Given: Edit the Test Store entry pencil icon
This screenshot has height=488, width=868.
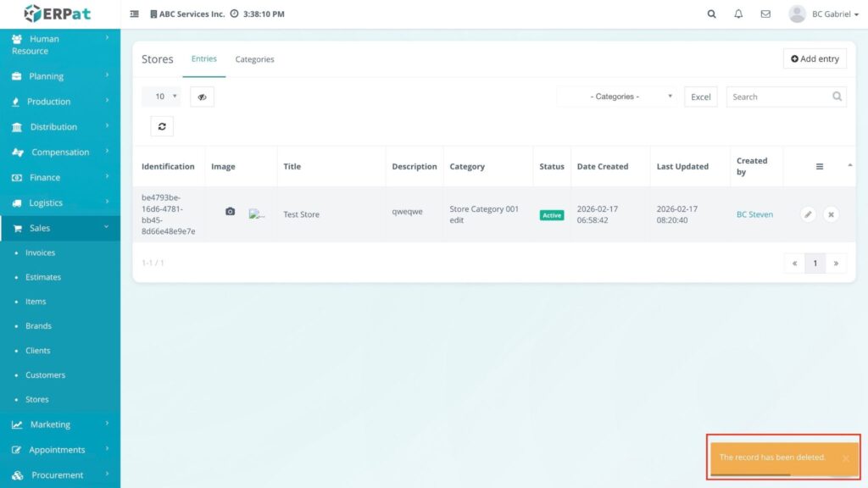Looking at the screenshot, I should pyautogui.click(x=808, y=214).
